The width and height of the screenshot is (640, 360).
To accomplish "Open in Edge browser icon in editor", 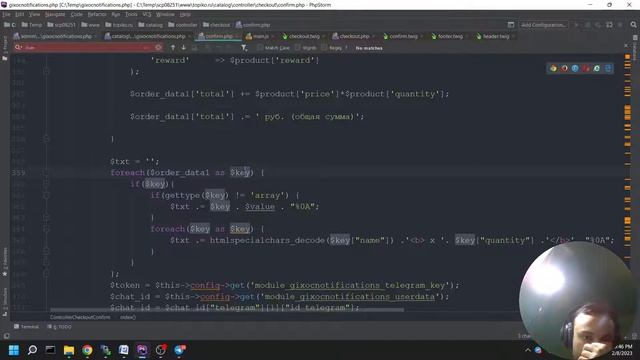I will coord(608,68).
